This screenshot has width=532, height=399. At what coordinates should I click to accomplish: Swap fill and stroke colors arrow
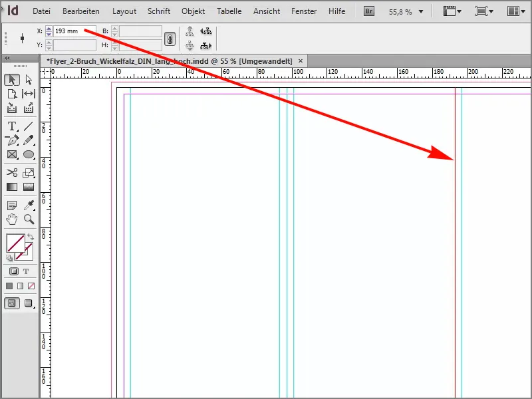click(30, 237)
